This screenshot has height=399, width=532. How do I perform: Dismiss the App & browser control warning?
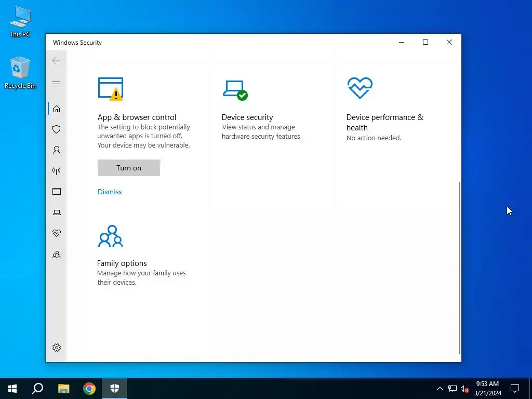point(110,192)
